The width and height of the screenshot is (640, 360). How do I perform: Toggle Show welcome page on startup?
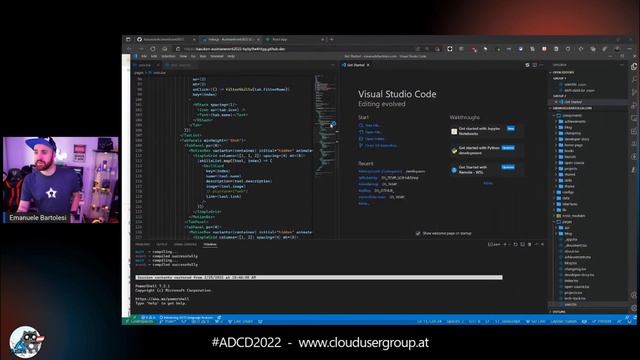[x=418, y=233]
